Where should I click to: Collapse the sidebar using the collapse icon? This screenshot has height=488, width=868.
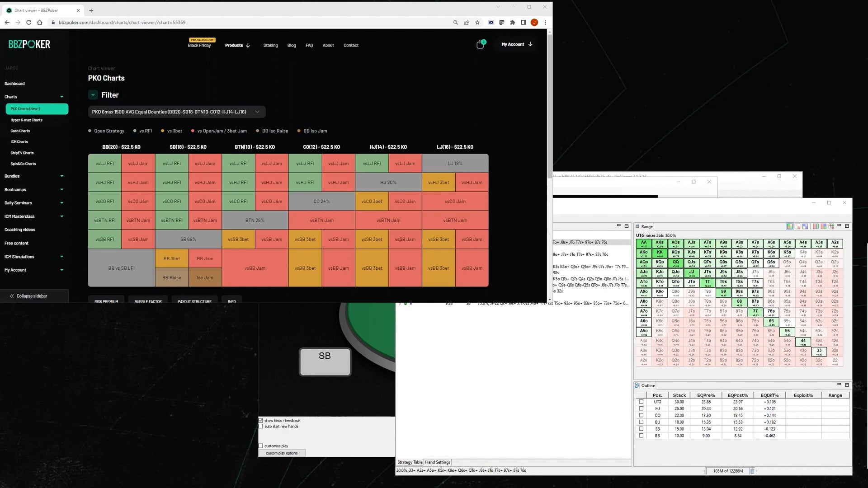tap(11, 296)
